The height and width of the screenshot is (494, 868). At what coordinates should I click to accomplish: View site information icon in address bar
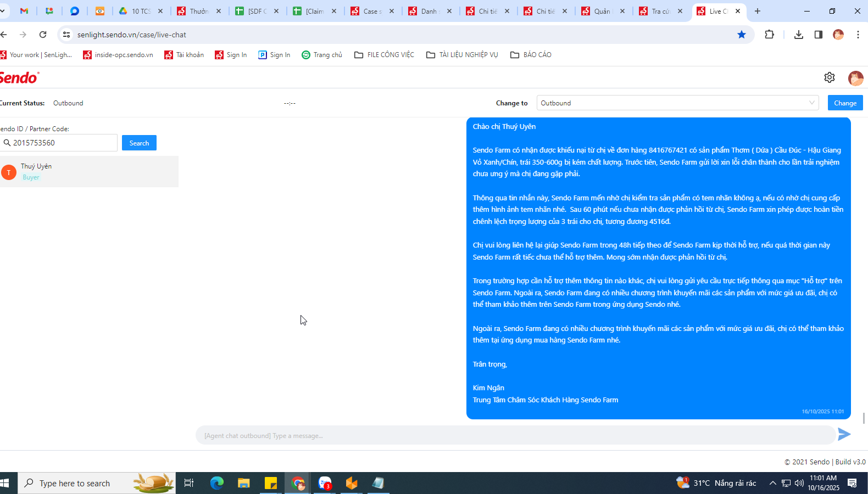(x=66, y=35)
